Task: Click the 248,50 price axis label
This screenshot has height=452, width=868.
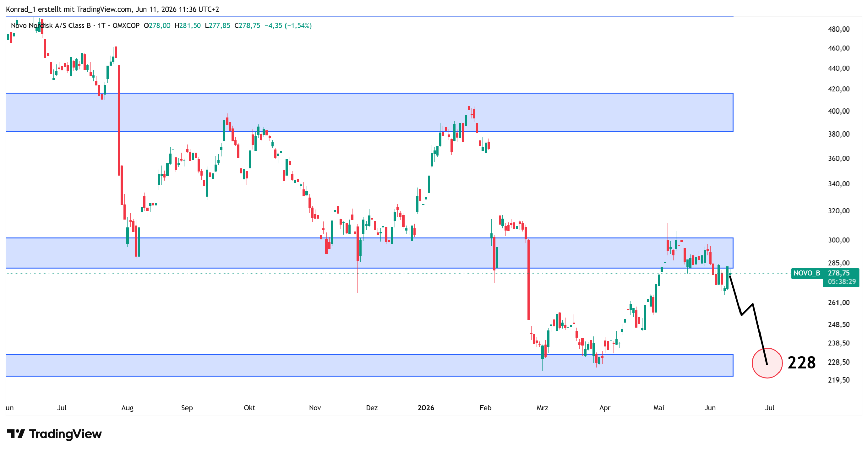Action: pos(839,325)
